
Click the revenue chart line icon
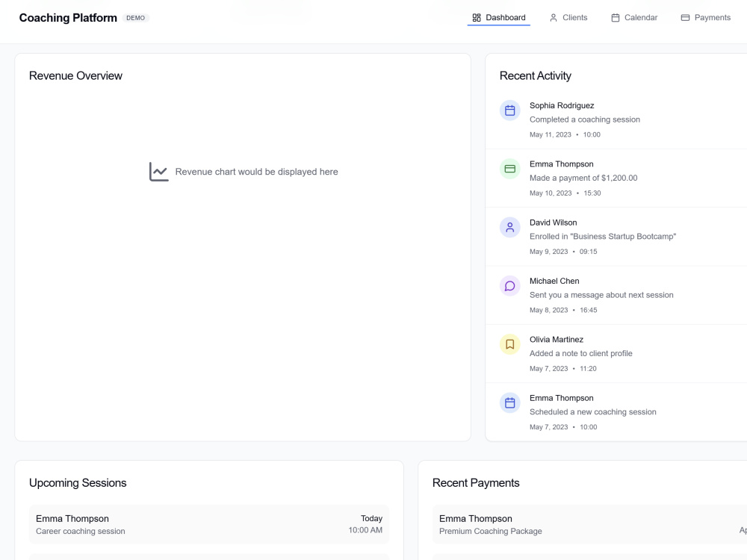[x=158, y=172]
